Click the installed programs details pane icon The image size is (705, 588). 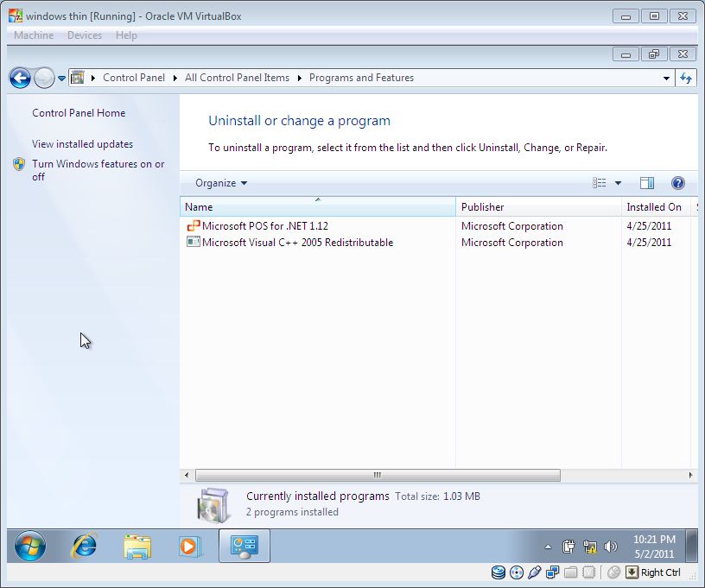point(213,506)
